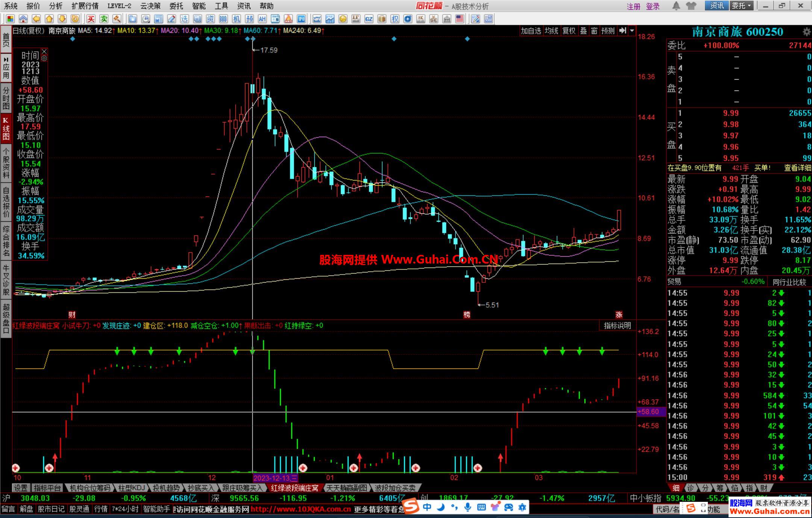Click the blue 资讯 news button
812x518 pixels.
[x=717, y=6]
